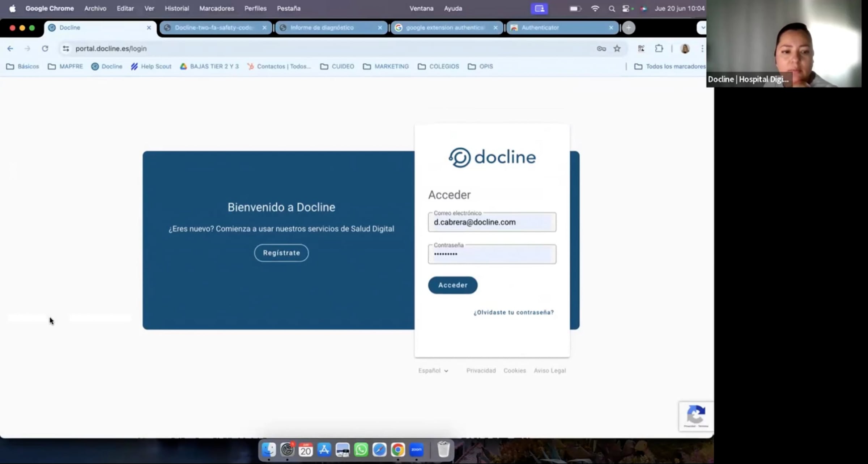Screen dimensions: 868x464
Task: Click the ¿Olvidaste tu contraseña? link
Action: pyautogui.click(x=513, y=312)
